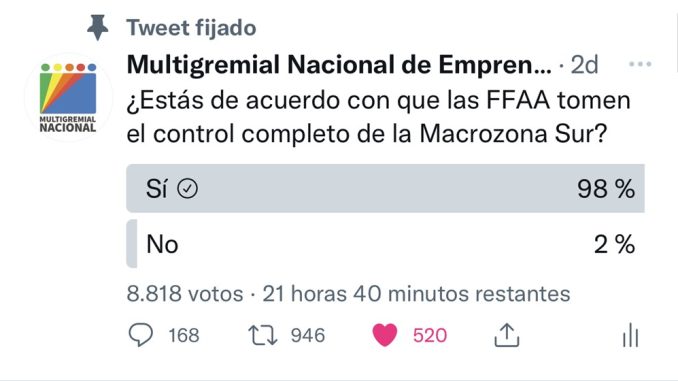Click the 2 % result bar
The height and width of the screenshot is (381, 678).
(132, 244)
